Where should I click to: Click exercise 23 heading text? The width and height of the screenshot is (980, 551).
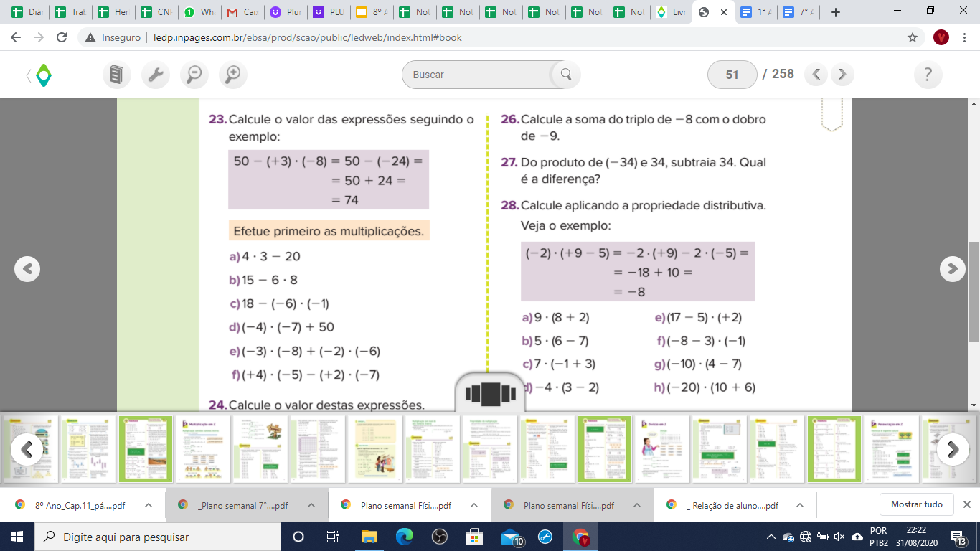[x=341, y=128]
